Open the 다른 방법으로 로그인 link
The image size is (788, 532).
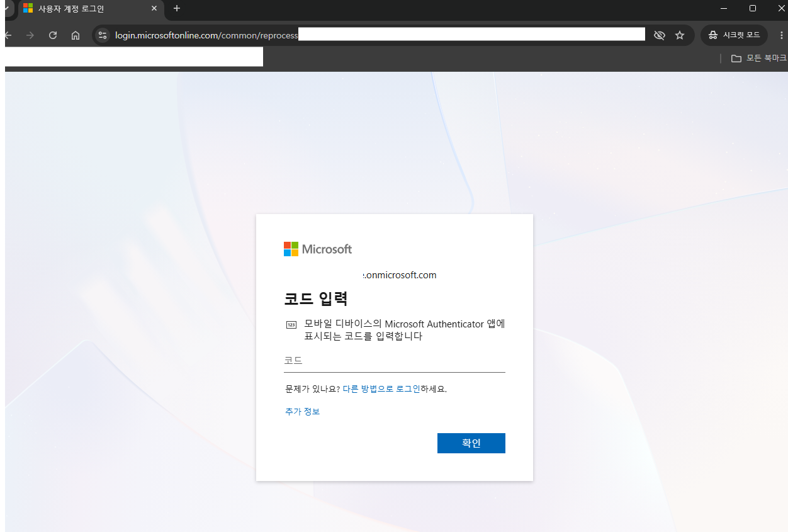coord(381,389)
